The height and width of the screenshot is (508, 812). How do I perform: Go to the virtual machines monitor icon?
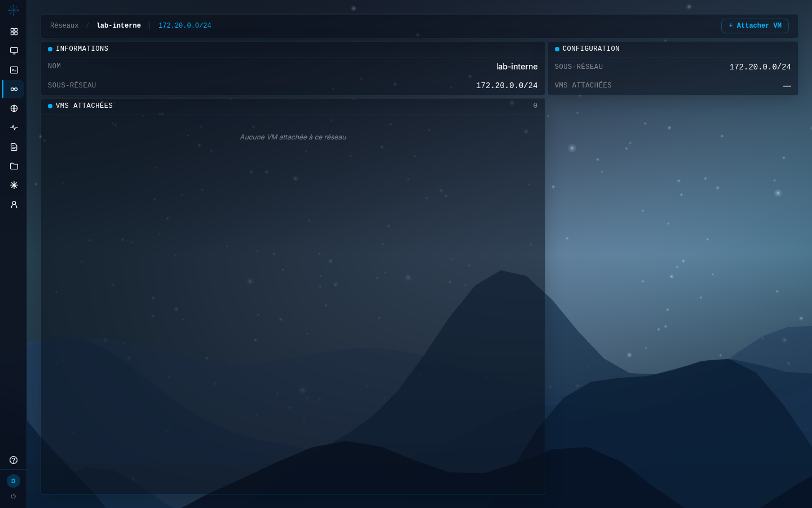pos(14,51)
